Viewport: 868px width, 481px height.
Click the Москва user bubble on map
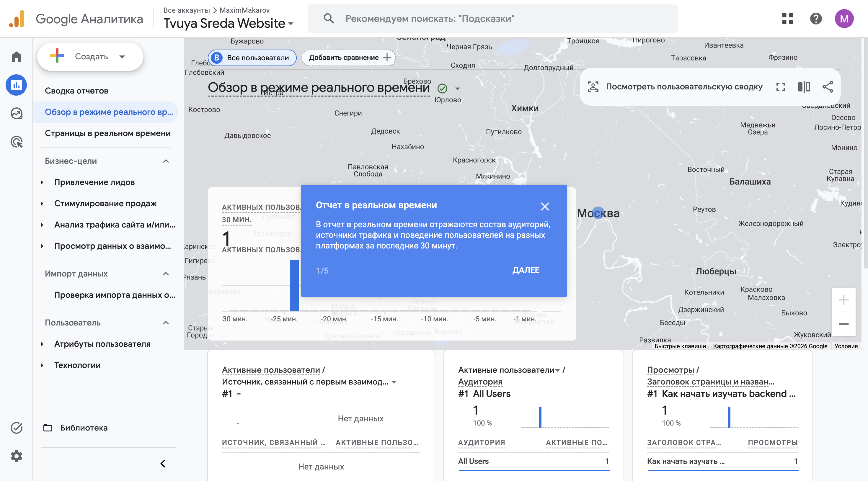[x=598, y=213]
